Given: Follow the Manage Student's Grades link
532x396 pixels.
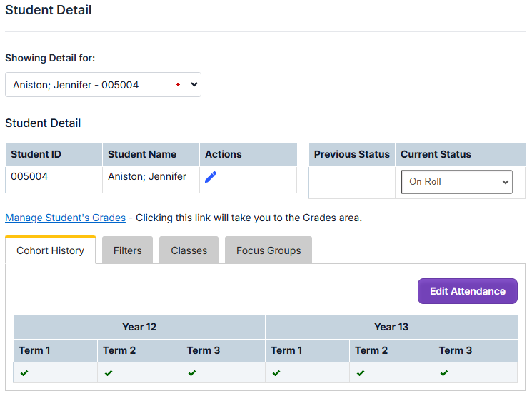Looking at the screenshot, I should click(x=65, y=218).
